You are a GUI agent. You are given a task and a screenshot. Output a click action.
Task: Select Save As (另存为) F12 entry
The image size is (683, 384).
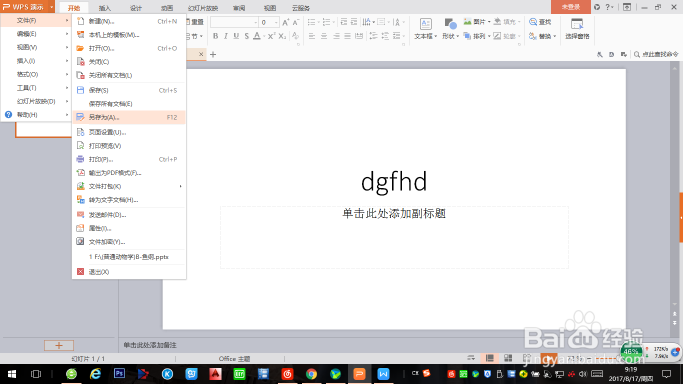[129, 117]
